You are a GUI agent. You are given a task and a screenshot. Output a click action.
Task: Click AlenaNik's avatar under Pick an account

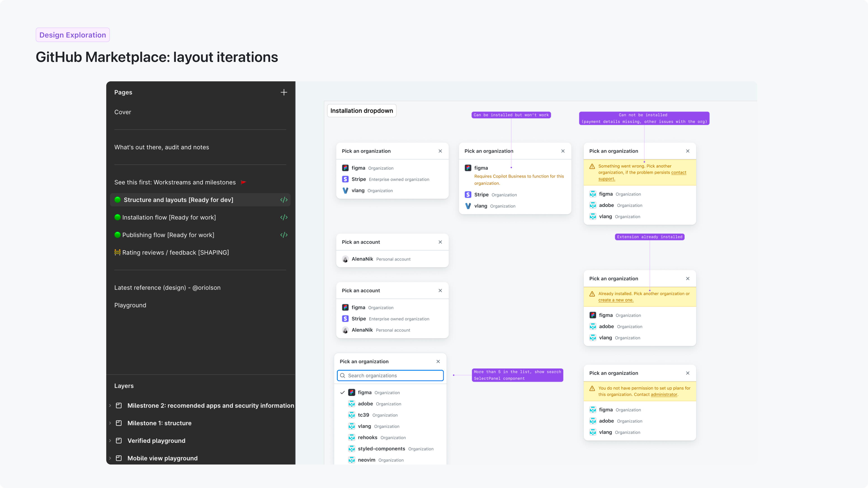coord(345,259)
